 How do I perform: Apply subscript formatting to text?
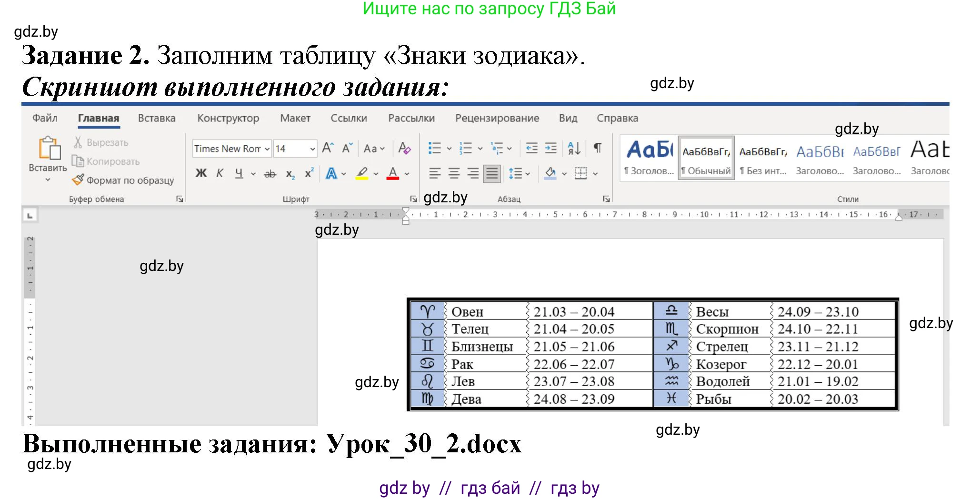(x=290, y=173)
